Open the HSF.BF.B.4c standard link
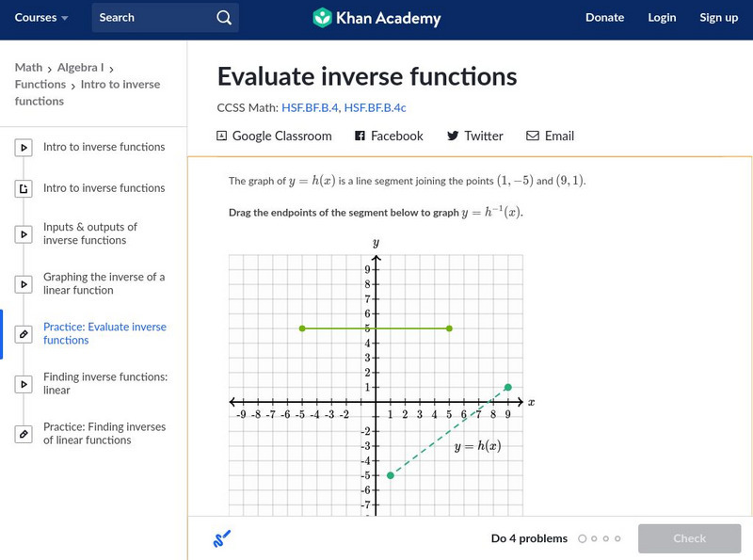This screenshot has width=753, height=560. 375,108
